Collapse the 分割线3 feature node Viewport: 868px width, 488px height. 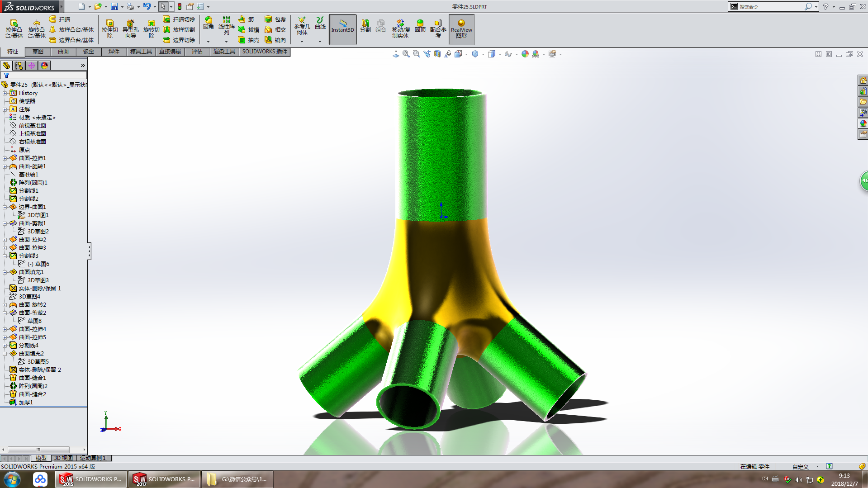coord(5,256)
